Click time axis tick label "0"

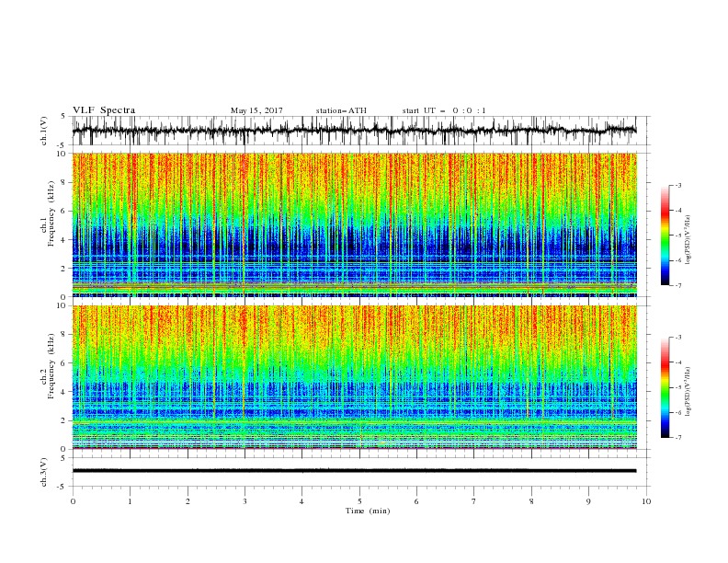click(73, 501)
